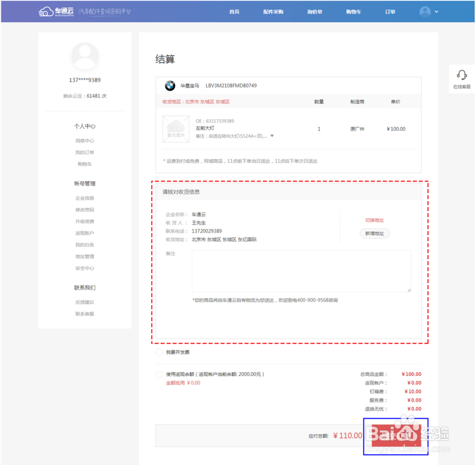Screen dimensions: 476x465
Task: Click the 车通云 cloud logo
Action: click(56, 11)
